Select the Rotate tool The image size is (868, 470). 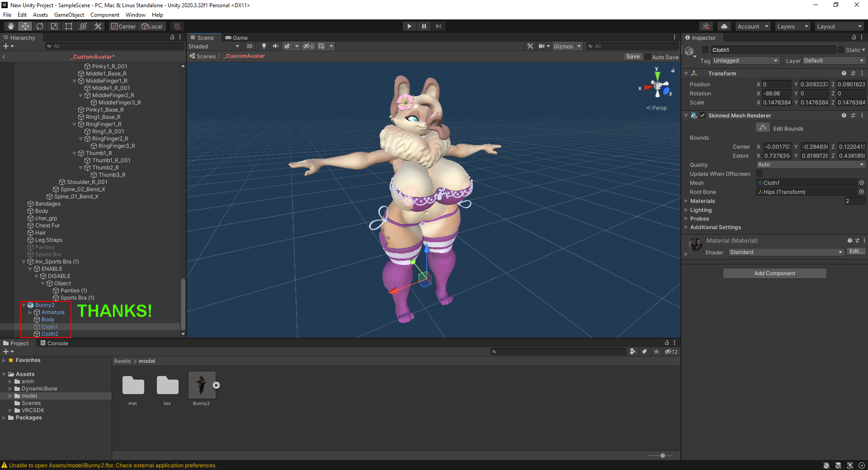coord(40,26)
